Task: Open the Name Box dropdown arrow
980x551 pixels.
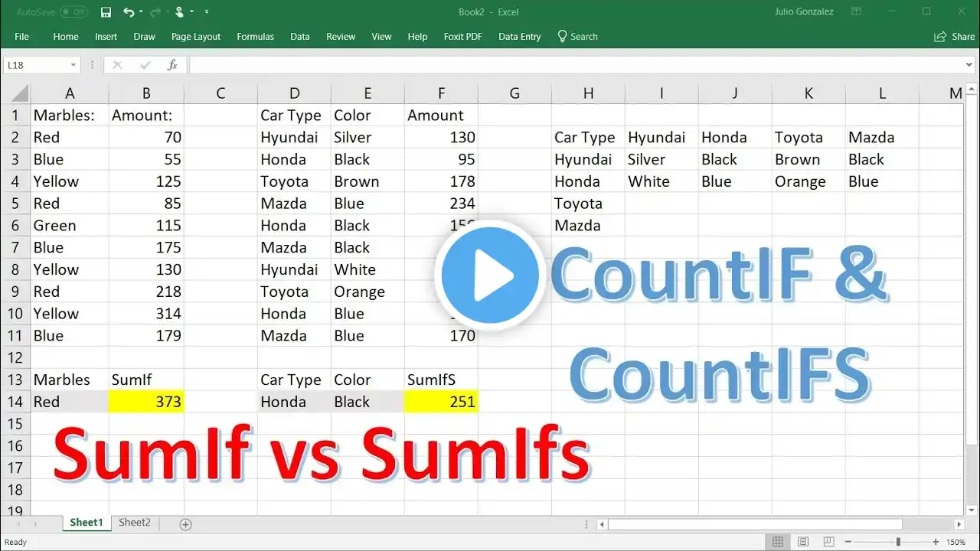Action: point(73,65)
